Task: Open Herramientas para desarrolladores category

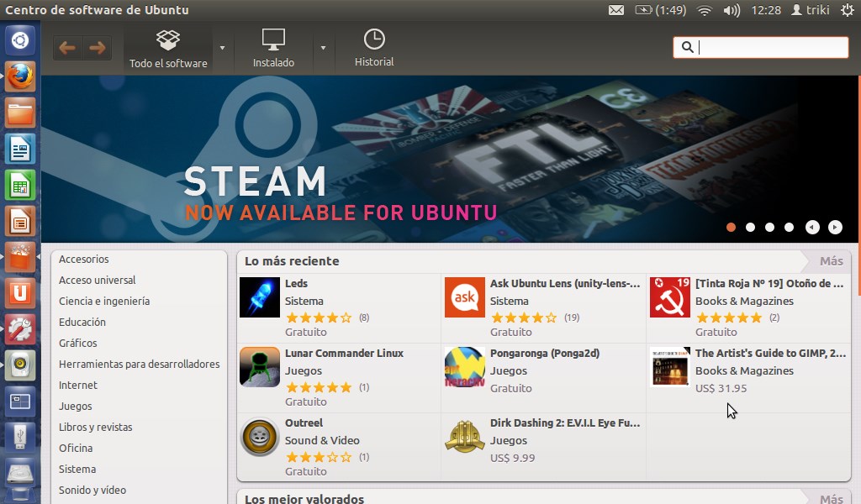Action: (140, 365)
